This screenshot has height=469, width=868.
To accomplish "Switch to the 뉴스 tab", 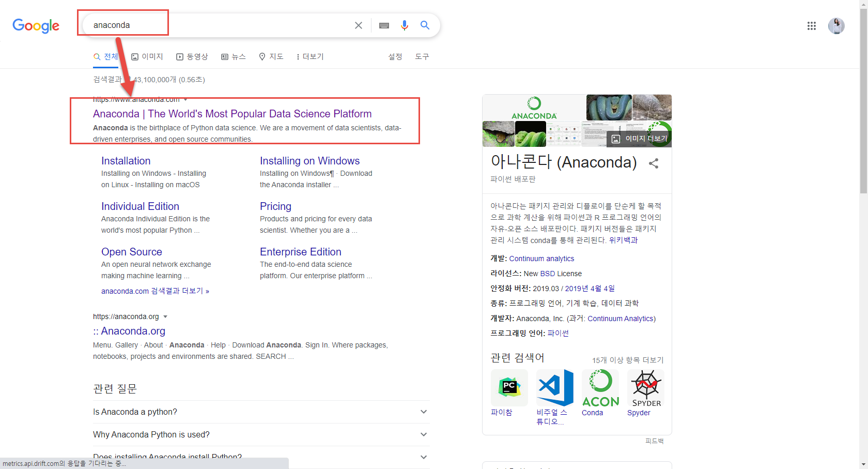I will pyautogui.click(x=234, y=56).
